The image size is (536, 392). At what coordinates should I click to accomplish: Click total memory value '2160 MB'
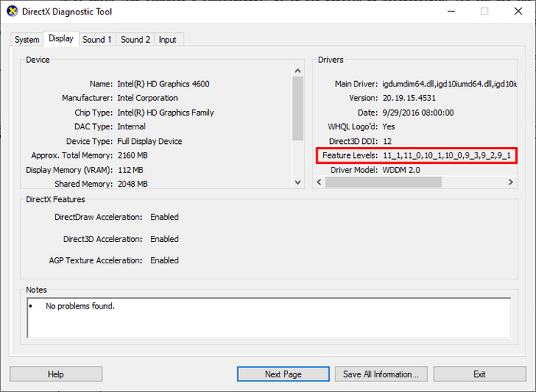[132, 155]
